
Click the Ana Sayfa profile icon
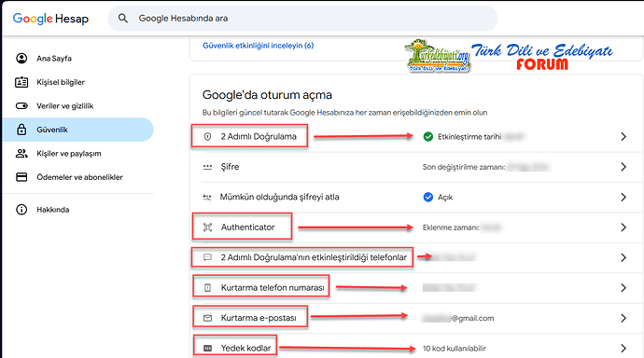tap(21, 58)
